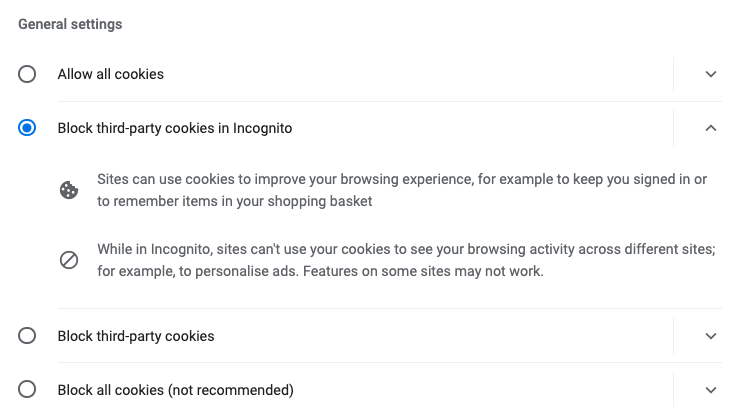Image resolution: width=739 pixels, height=409 pixels.
Task: Click the cookie icon beside the browsing experience text
Action: coord(69,190)
